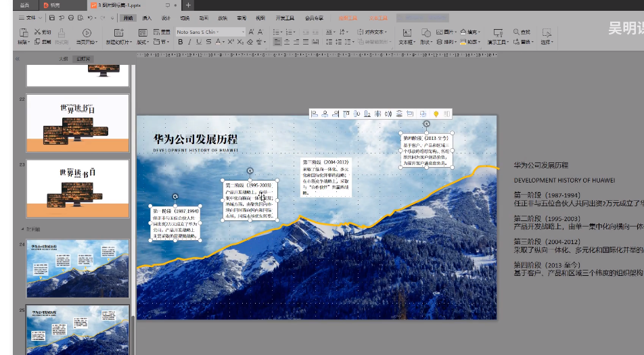Click the Copy icon below Cut
644x355 pixels.
click(x=37, y=41)
